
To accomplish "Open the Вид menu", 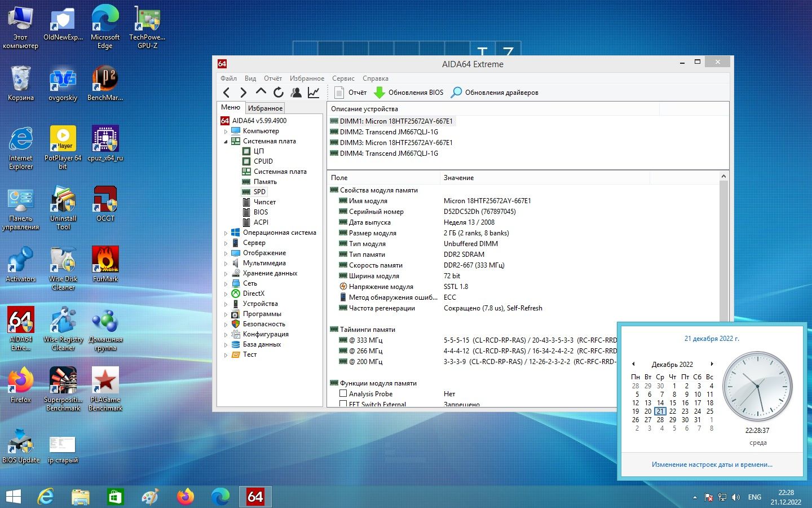I will pos(250,78).
